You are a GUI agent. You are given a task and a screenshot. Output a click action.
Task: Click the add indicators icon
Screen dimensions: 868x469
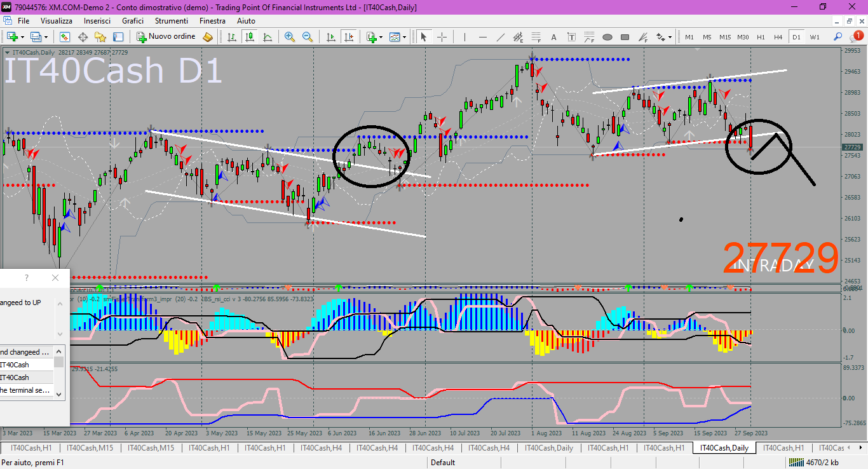point(372,37)
